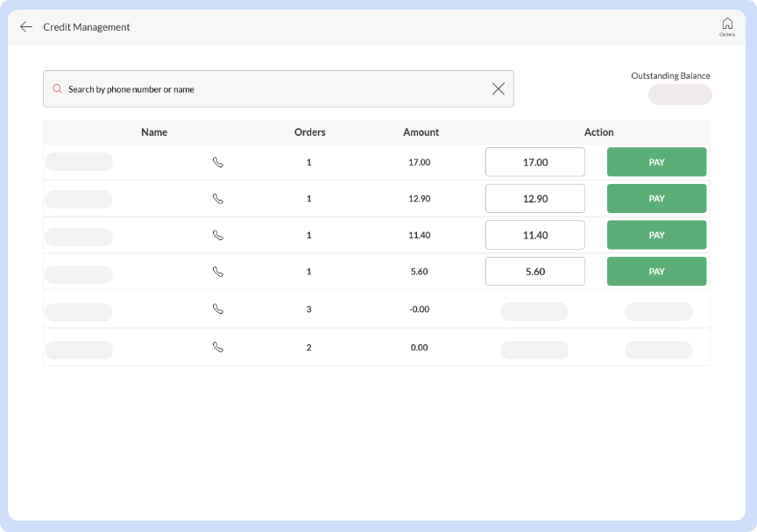Click the Amount column header
757x532 pixels.
tap(421, 132)
